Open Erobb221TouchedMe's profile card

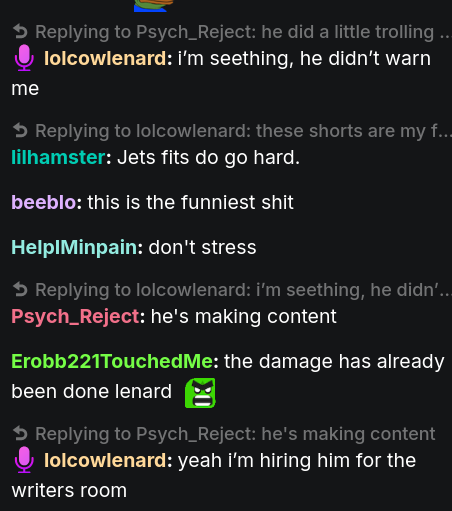click(112, 361)
